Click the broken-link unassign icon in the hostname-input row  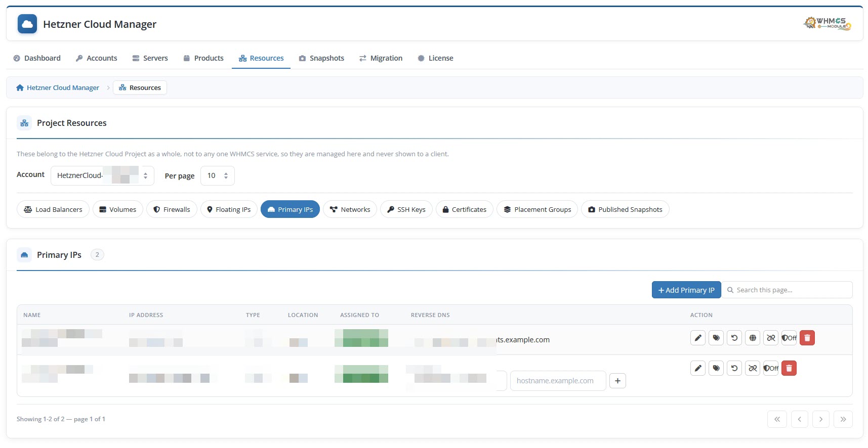tap(753, 368)
